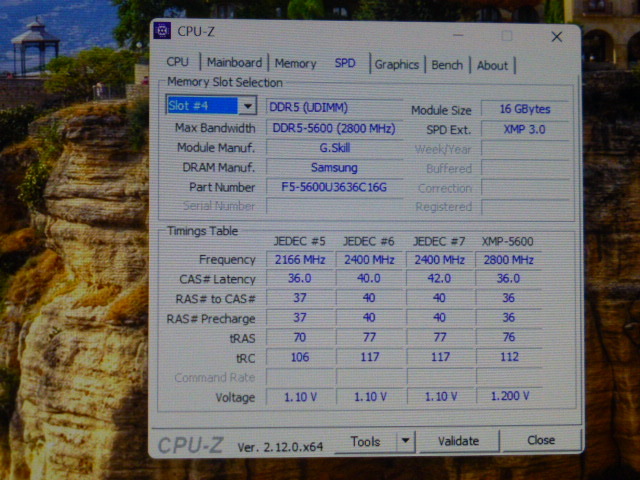Click the XMP-5600 column header
Screen dimensions: 640x480
(508, 242)
